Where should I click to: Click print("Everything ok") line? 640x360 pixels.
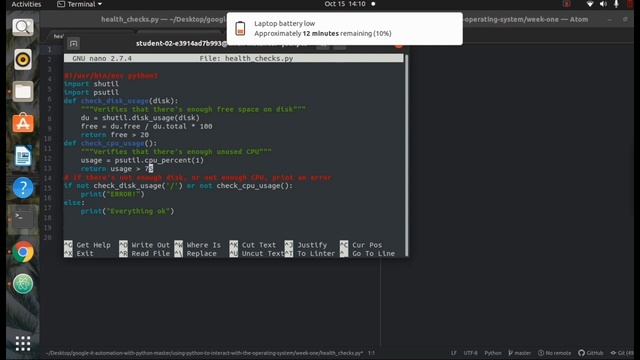127,211
